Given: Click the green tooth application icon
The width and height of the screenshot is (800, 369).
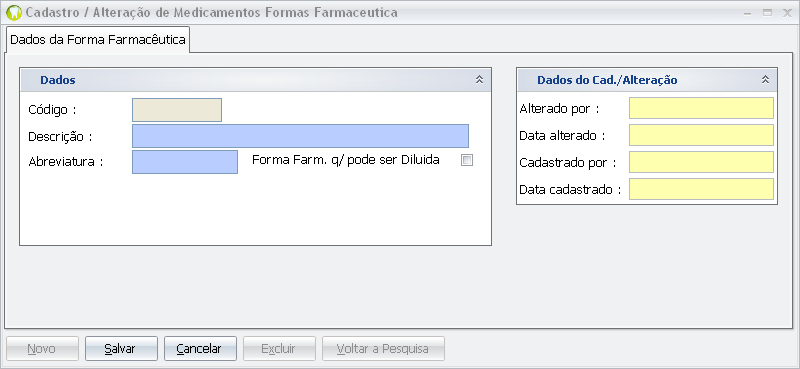Looking at the screenshot, I should coord(13,13).
